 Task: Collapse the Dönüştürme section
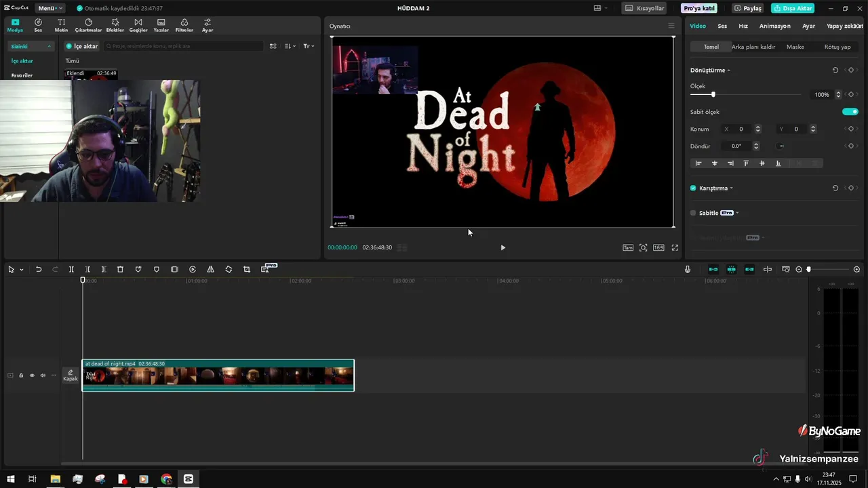click(x=728, y=70)
